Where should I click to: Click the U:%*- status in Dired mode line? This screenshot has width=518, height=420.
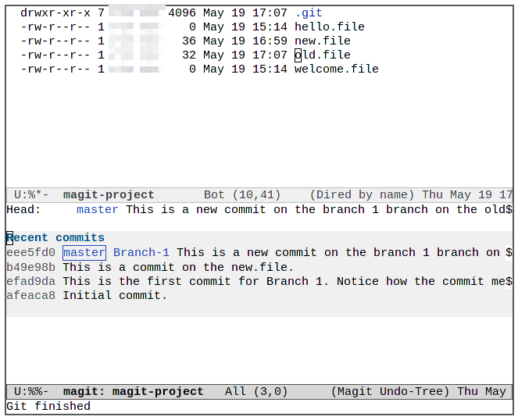point(31,195)
